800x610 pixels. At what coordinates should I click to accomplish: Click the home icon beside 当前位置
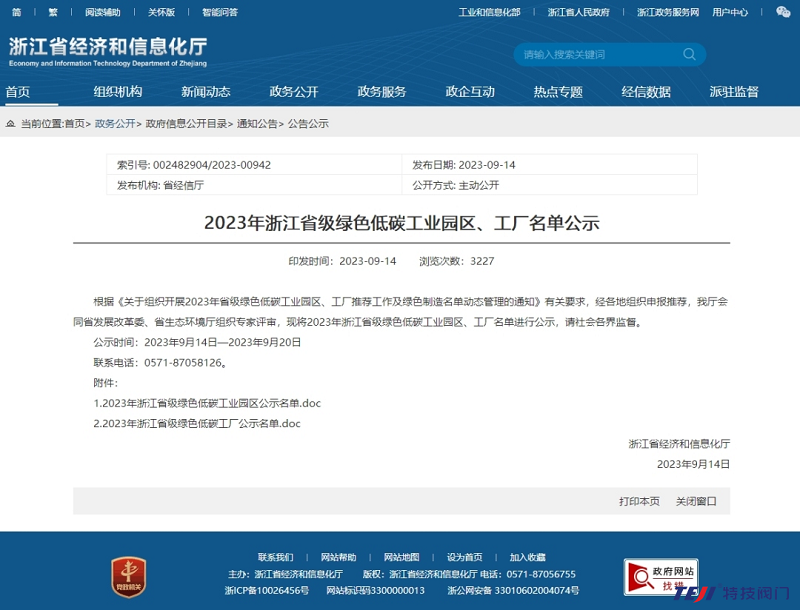(10, 124)
